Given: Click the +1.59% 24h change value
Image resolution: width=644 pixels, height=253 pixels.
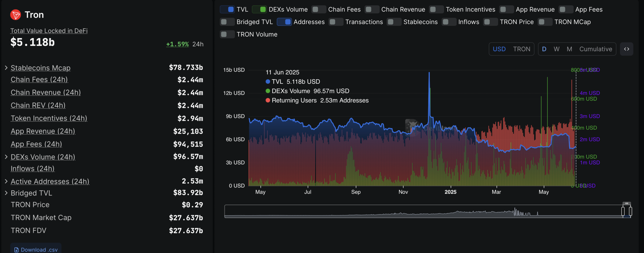Looking at the screenshot, I should pos(177,44).
